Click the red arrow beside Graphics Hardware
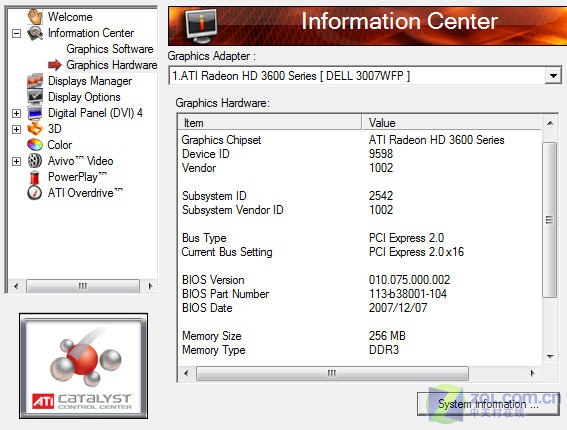The width and height of the screenshot is (567, 430). click(55, 65)
